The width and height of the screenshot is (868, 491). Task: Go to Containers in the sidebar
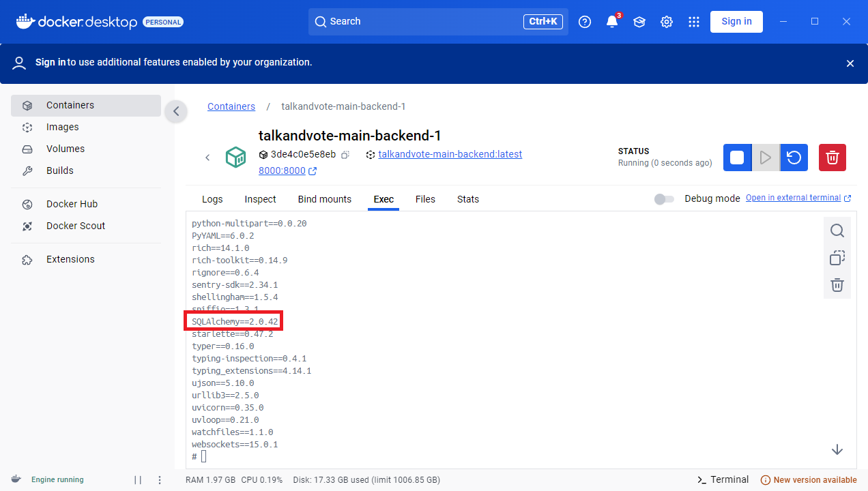tap(86, 105)
